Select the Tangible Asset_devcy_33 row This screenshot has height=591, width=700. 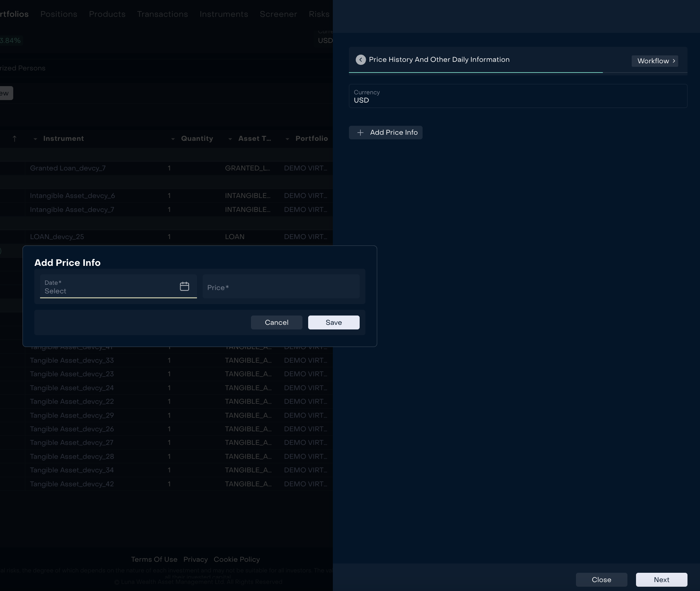point(72,360)
